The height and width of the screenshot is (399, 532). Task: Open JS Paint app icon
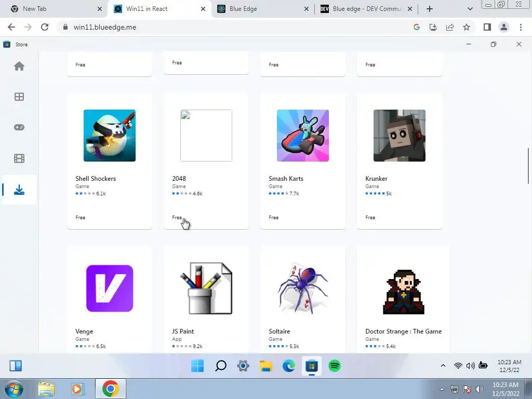(206, 288)
